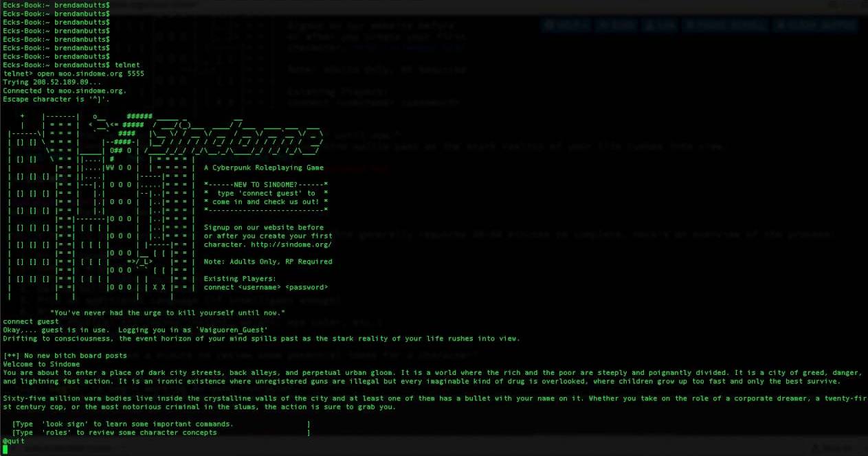
Task: Click the rightmost dimmed button in the background window
Action: [x=814, y=25]
